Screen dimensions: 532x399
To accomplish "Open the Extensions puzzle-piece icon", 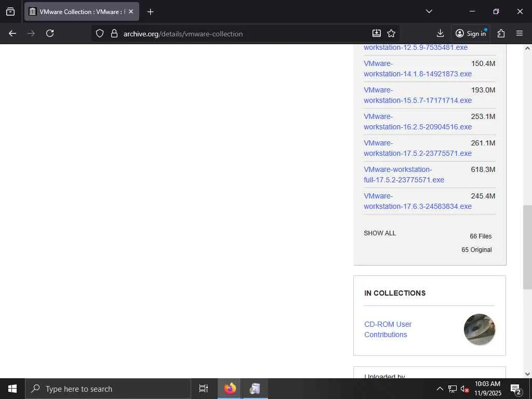I will pyautogui.click(x=501, y=33).
